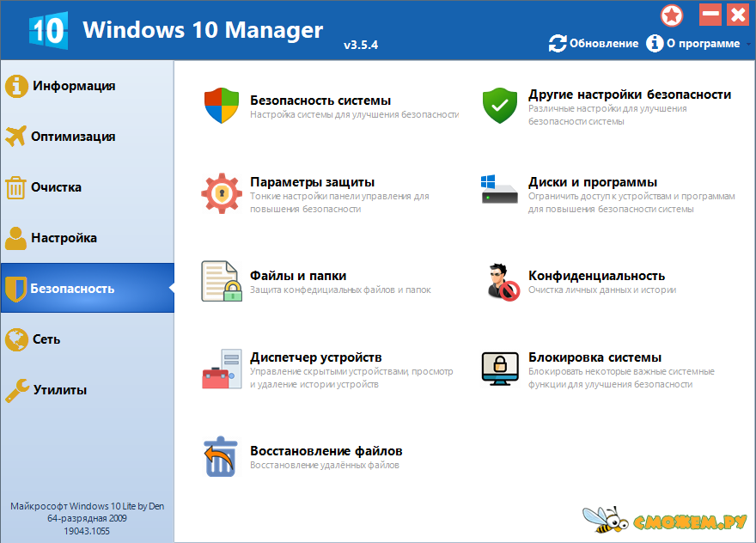
Task: Click the Параметры защиты gear lock icon
Action: [x=222, y=193]
